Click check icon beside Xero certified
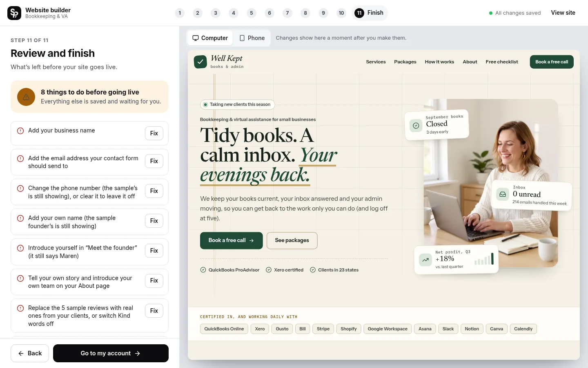 point(269,270)
